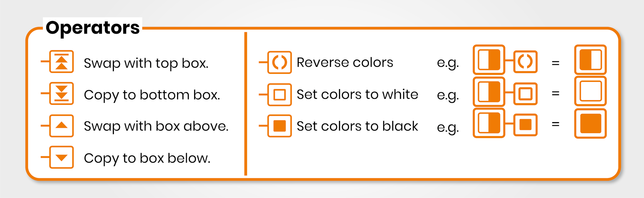Image resolution: width=644 pixels, height=198 pixels.
Task: Click the Swap with top box icon
Action: click(x=61, y=62)
